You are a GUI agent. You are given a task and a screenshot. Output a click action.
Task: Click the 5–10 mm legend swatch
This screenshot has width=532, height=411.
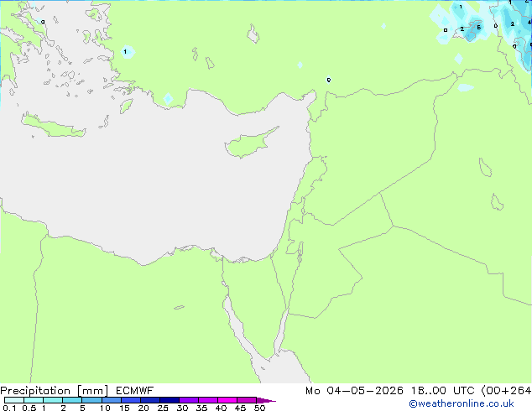point(91,400)
